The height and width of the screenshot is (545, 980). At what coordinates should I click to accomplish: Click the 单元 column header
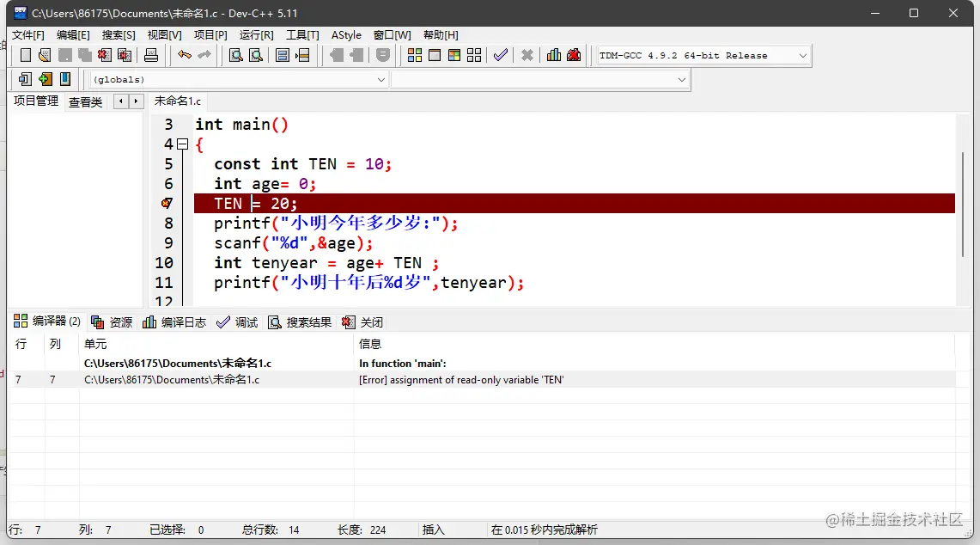[x=216, y=344]
